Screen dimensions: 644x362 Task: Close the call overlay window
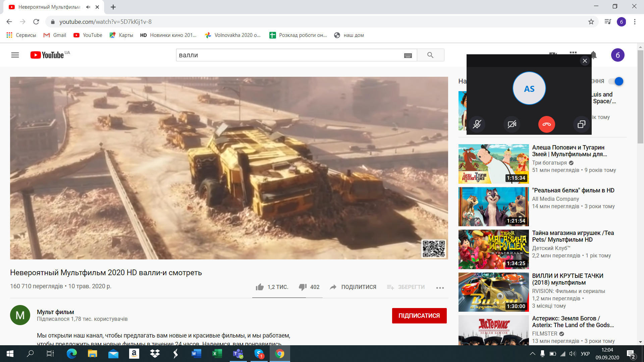(x=585, y=61)
